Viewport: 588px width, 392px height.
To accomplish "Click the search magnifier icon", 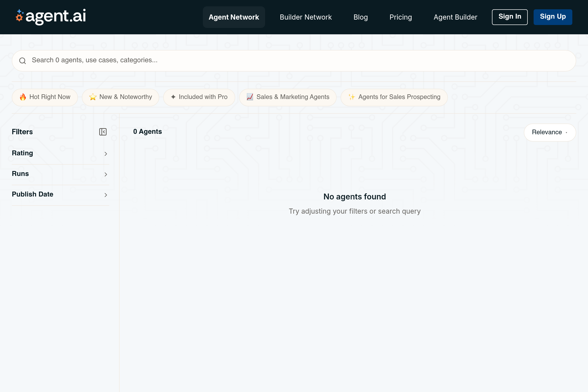I will pos(23,61).
